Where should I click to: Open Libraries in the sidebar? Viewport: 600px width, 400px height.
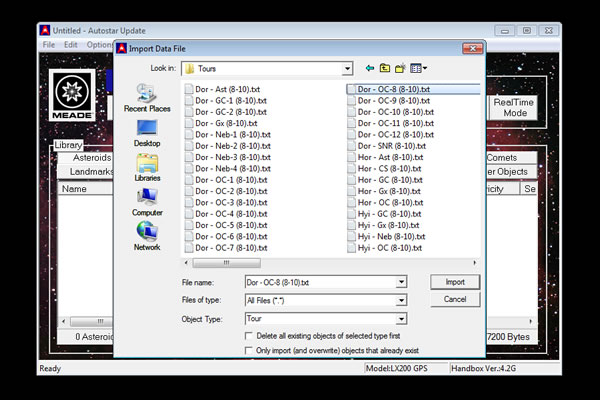[x=147, y=168]
